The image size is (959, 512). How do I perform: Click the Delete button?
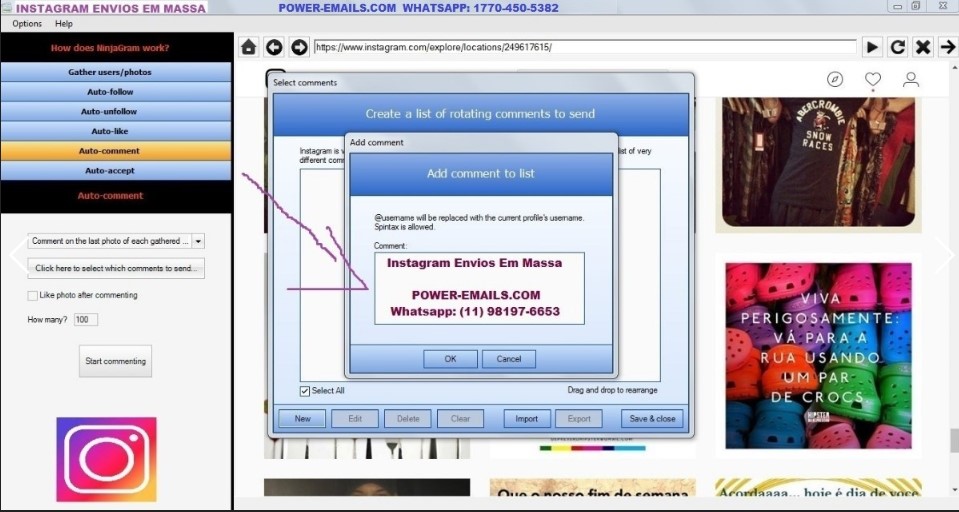[x=408, y=418]
